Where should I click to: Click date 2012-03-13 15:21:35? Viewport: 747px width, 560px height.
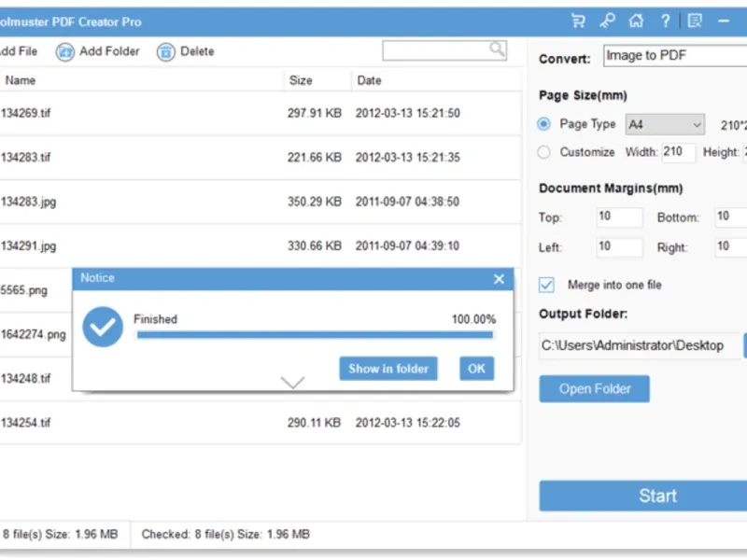[x=407, y=158]
